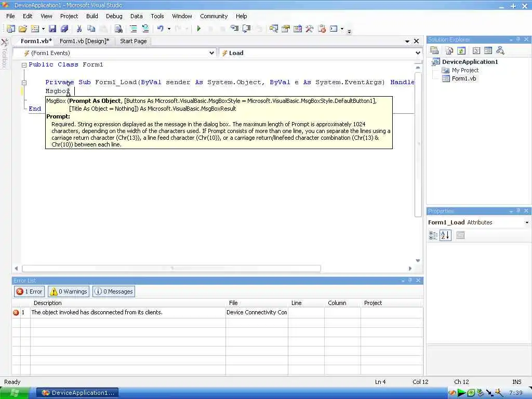Click View Class Diagram icon

pyautogui.click(x=500, y=50)
